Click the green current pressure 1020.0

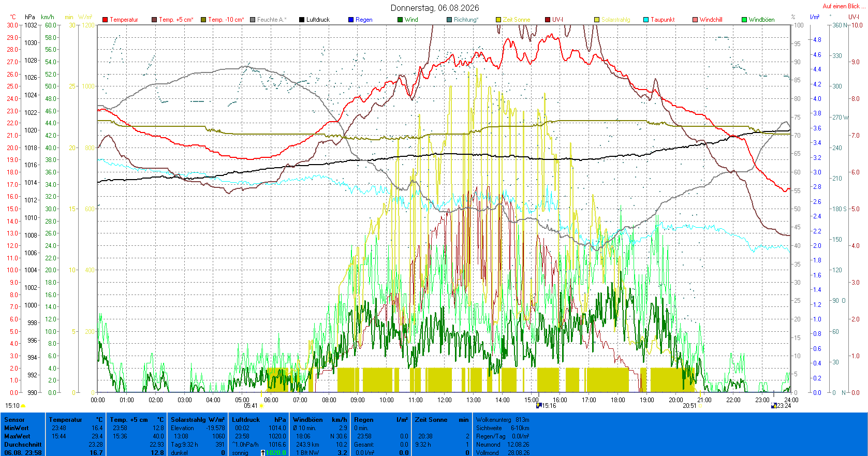pos(276,453)
